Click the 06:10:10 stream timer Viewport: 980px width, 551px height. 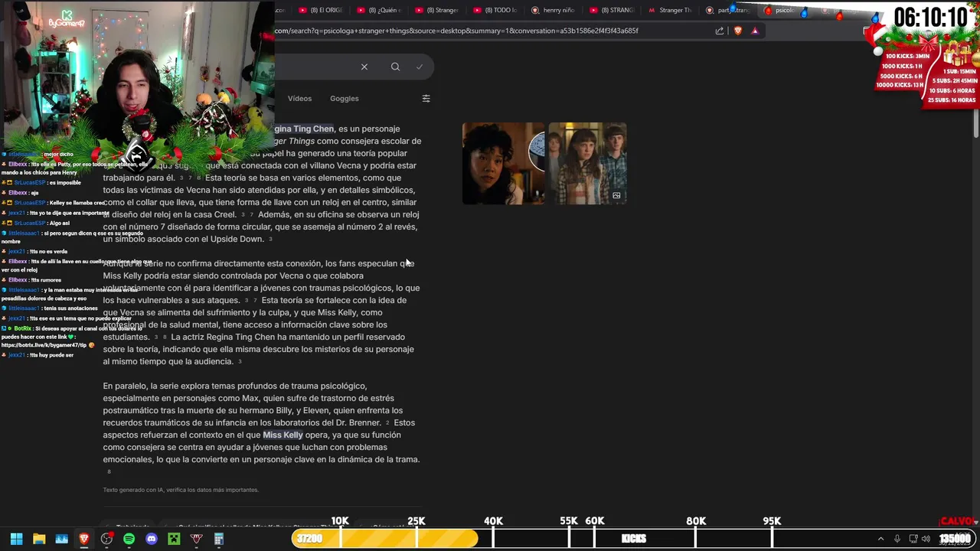point(930,17)
